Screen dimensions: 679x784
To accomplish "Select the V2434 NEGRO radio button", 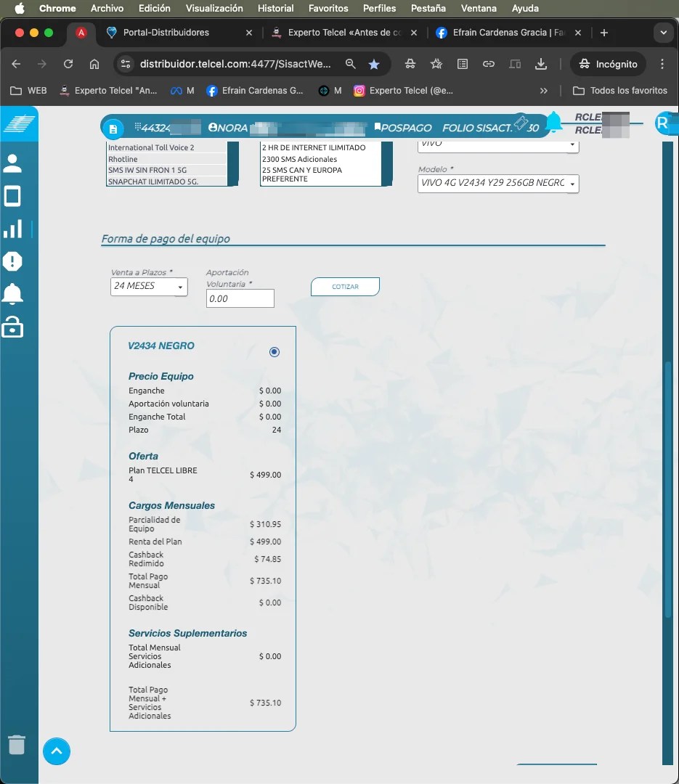I will point(275,352).
